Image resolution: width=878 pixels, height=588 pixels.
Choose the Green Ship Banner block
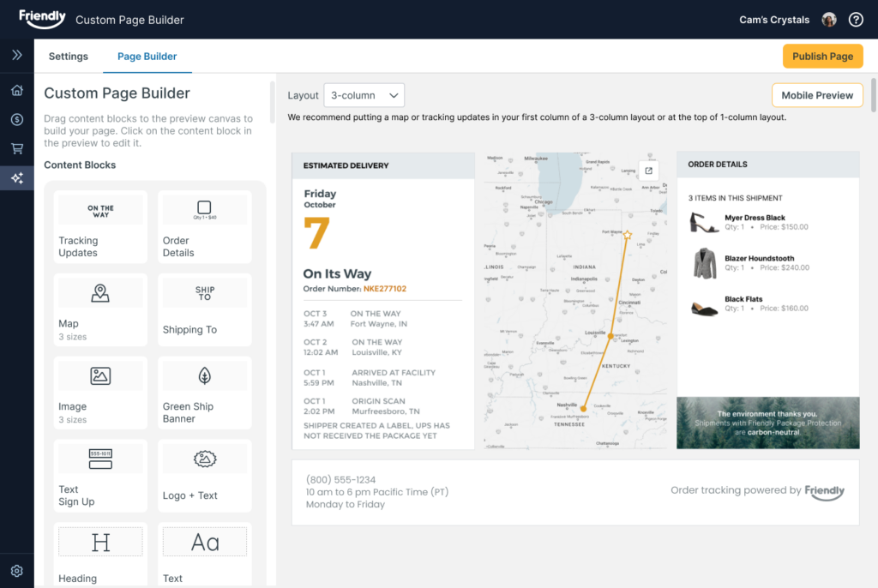pos(204,392)
